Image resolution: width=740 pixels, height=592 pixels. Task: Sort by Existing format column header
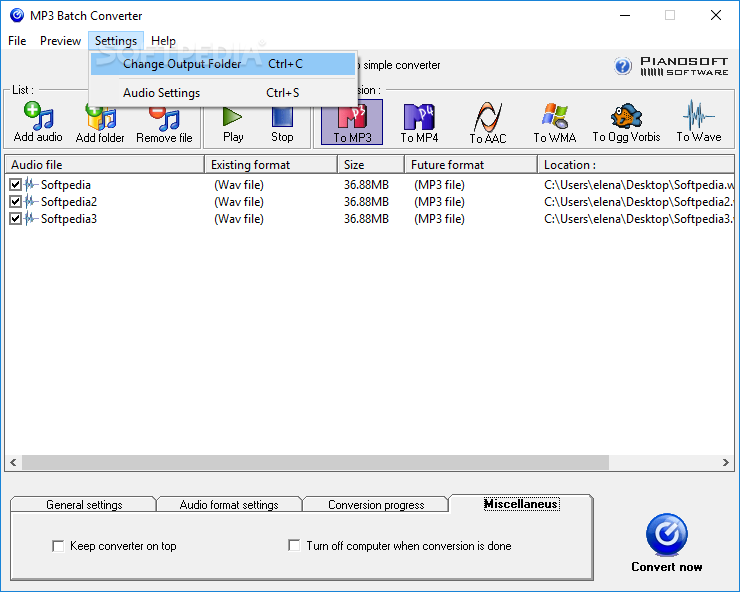click(271, 165)
